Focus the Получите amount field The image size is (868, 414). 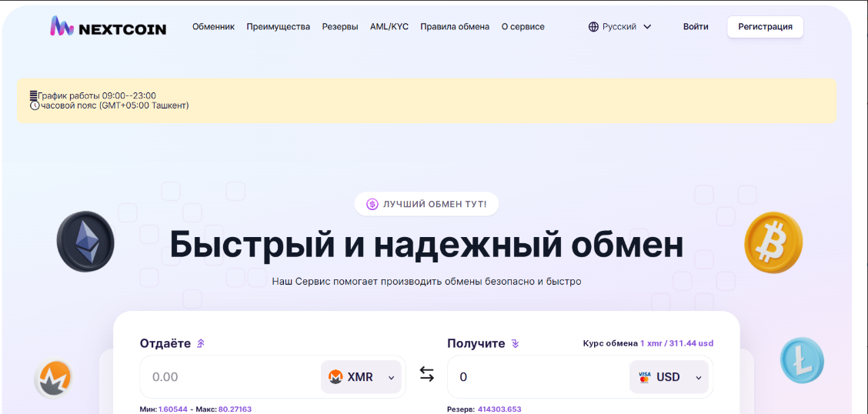[537, 377]
